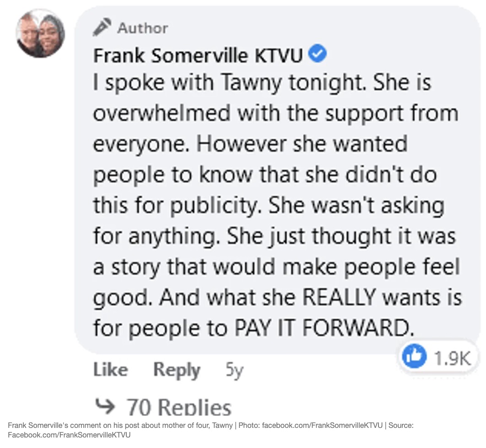
Task: Like Frank Somerville's comment
Action: pyautogui.click(x=110, y=370)
